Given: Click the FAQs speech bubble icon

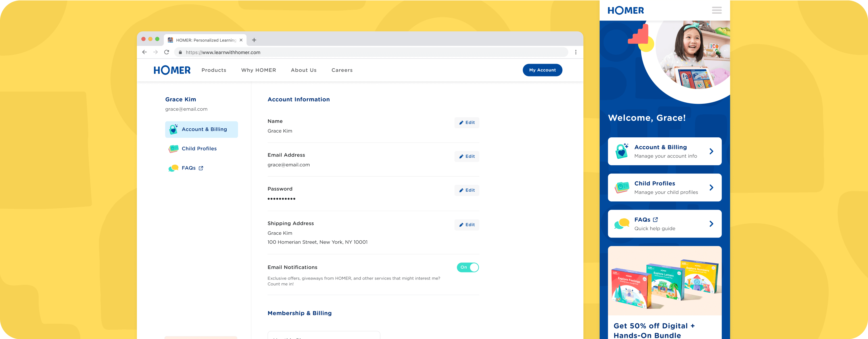Looking at the screenshot, I should coord(173,168).
